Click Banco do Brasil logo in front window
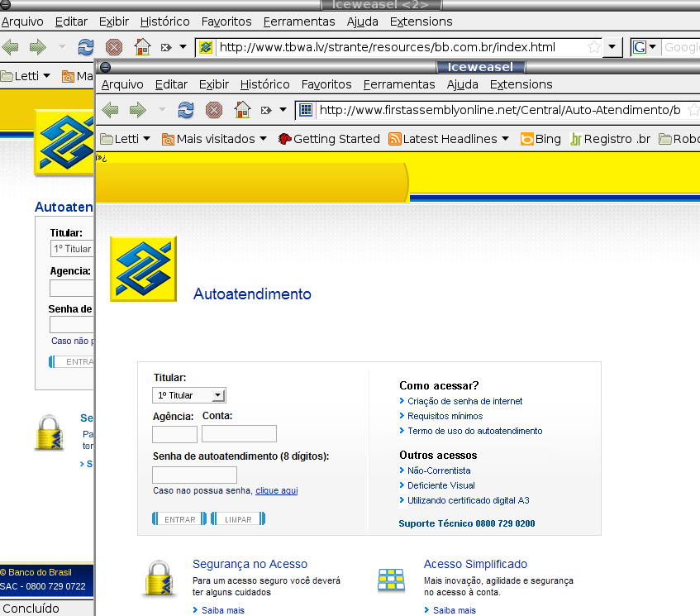 143,269
